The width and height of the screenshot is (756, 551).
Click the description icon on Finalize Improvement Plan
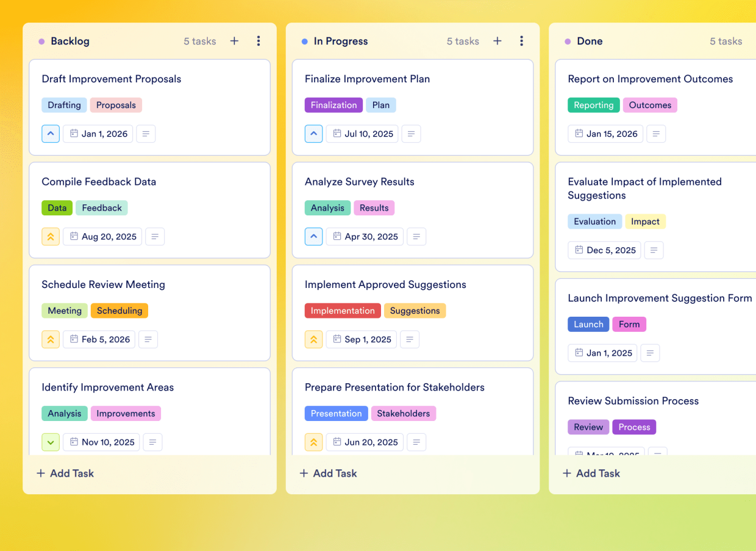[411, 134]
